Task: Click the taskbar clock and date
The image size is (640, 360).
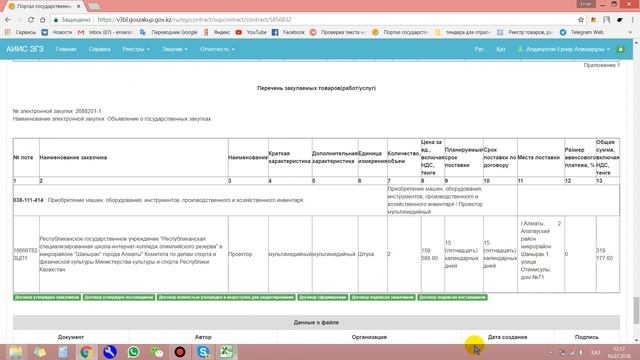Action: [619, 352]
